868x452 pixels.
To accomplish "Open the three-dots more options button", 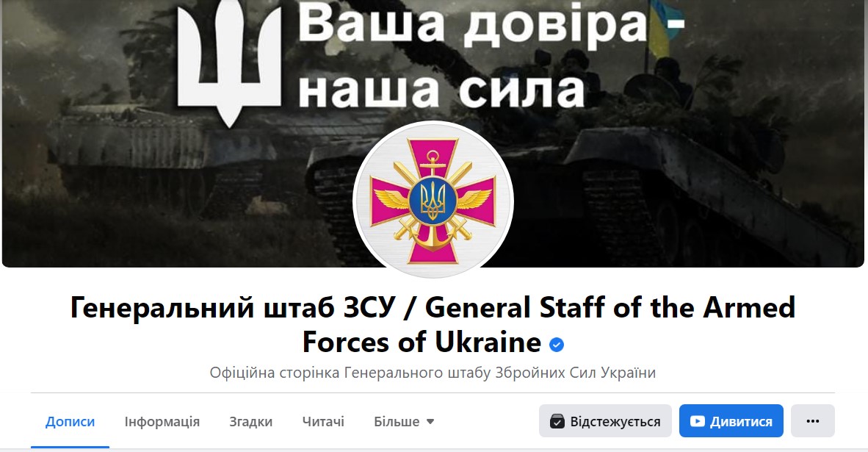I will coord(813,421).
